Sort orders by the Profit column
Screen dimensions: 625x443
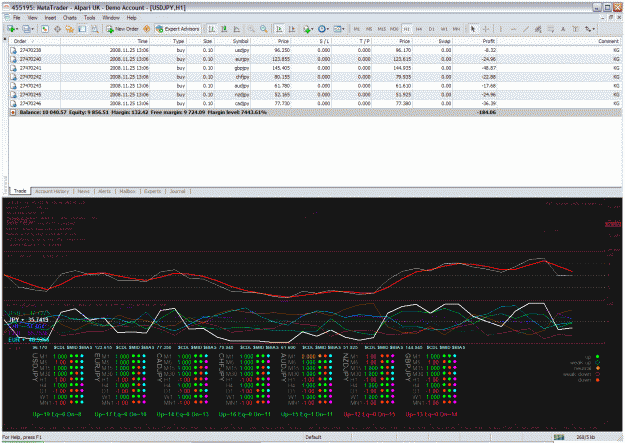475,41
